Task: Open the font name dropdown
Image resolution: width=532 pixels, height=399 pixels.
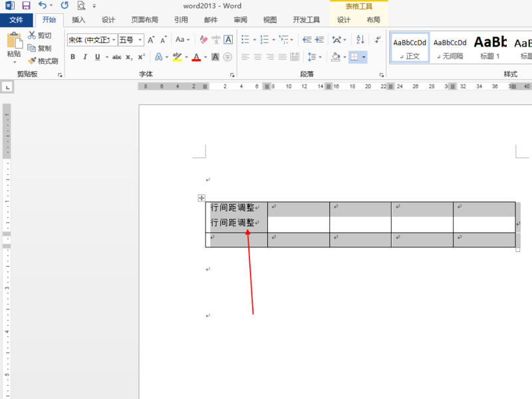Action: pyautogui.click(x=114, y=40)
